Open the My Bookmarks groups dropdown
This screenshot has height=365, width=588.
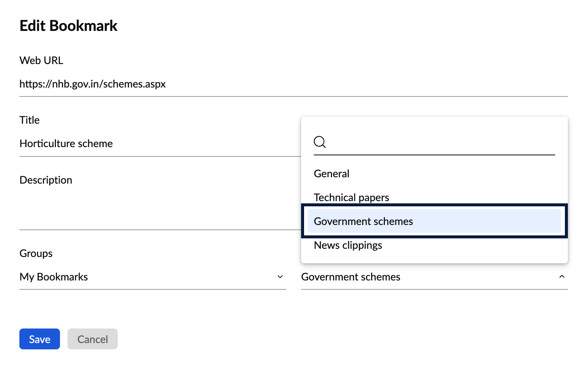pyautogui.click(x=153, y=277)
